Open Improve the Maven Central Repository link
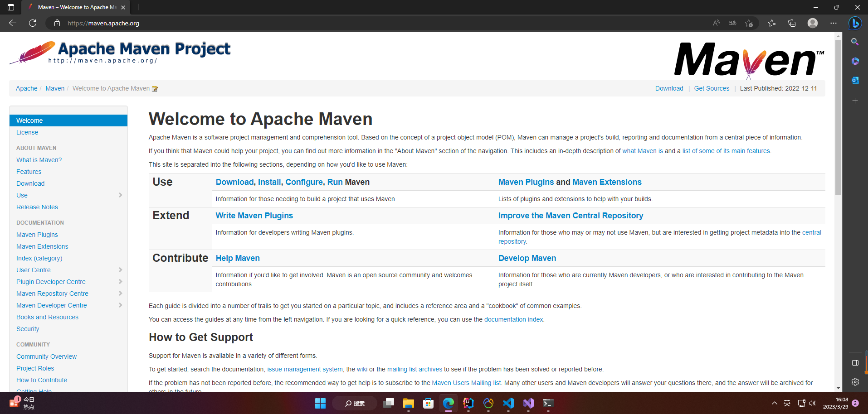This screenshot has width=868, height=414. (571, 216)
